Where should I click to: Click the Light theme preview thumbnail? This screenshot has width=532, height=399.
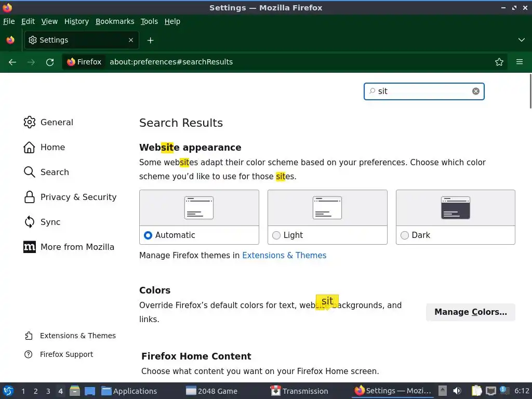(327, 208)
